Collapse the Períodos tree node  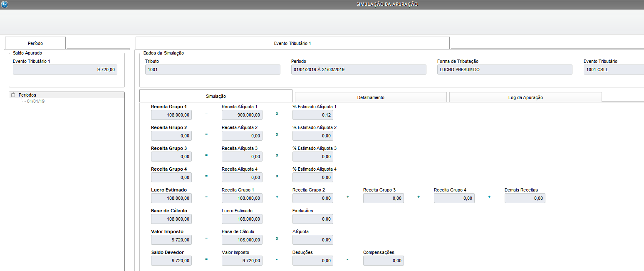(x=14, y=95)
